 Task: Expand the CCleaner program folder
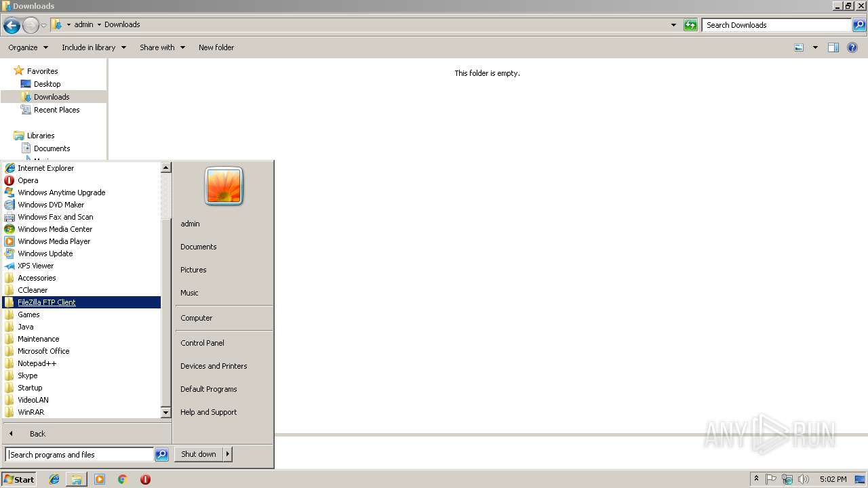(x=81, y=290)
